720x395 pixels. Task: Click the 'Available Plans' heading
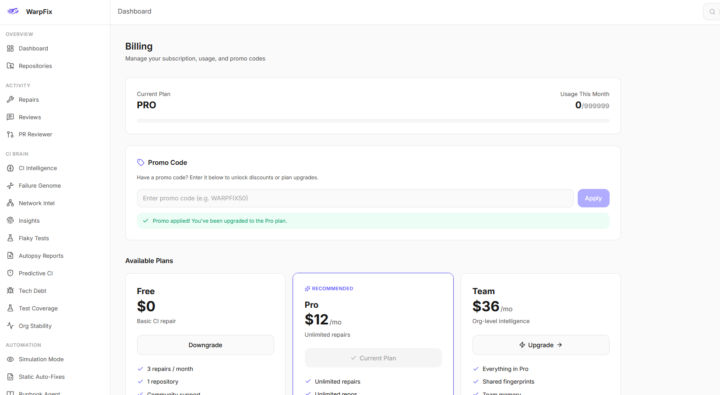click(149, 260)
